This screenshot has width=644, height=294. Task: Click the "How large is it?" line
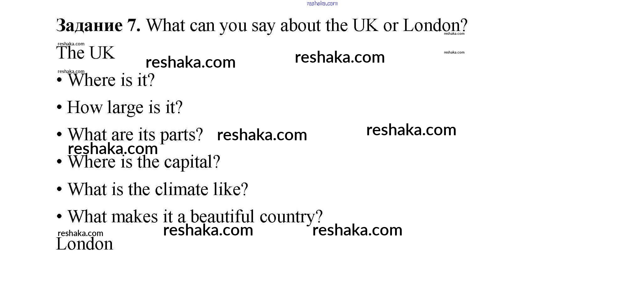[125, 108]
